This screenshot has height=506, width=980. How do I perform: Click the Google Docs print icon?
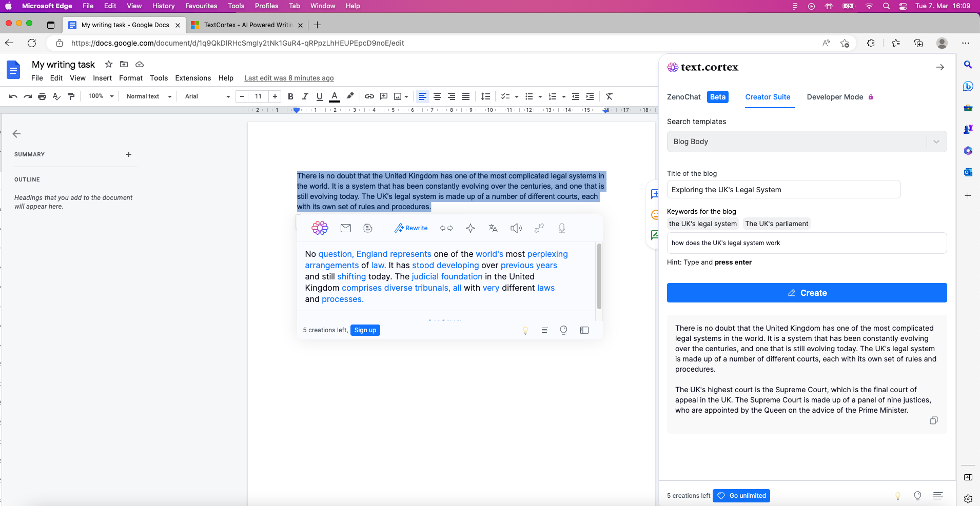coord(42,96)
